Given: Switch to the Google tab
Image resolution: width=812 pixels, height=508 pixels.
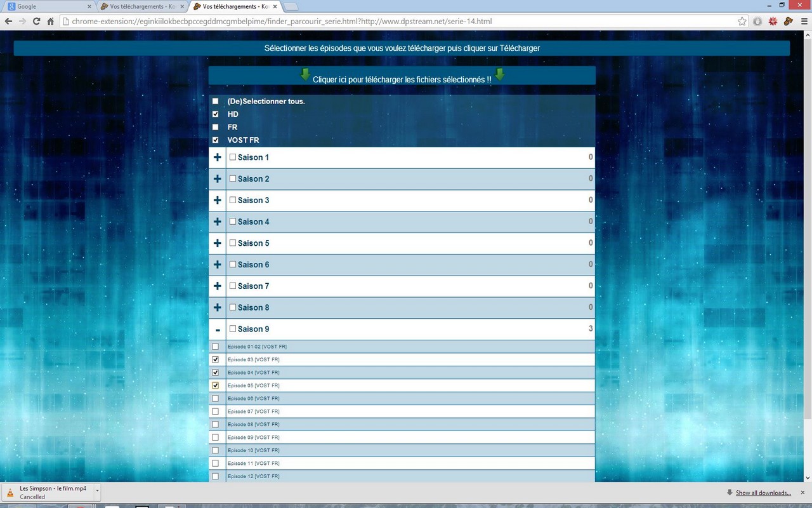Looking at the screenshot, I should (x=48, y=7).
